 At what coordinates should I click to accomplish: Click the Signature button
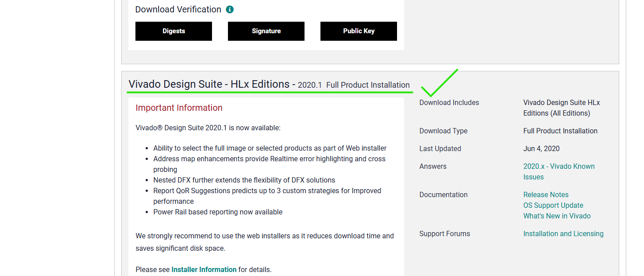tap(266, 31)
